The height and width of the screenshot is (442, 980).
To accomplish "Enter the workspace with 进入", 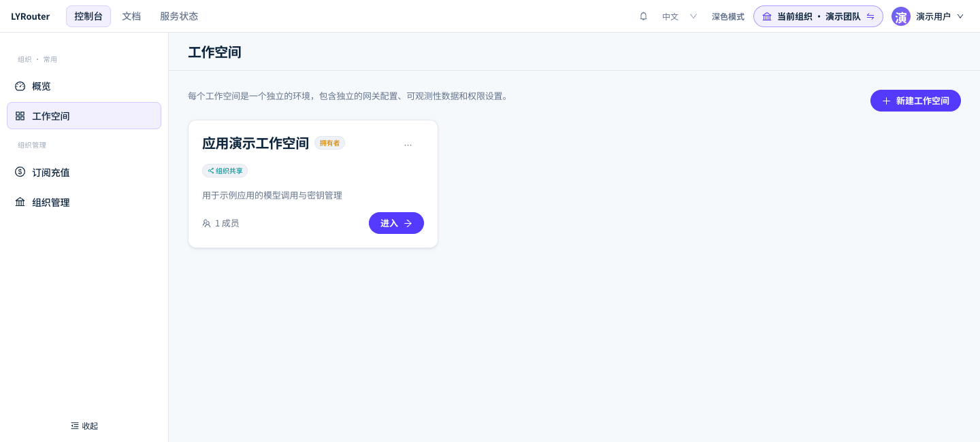I will click(x=396, y=223).
